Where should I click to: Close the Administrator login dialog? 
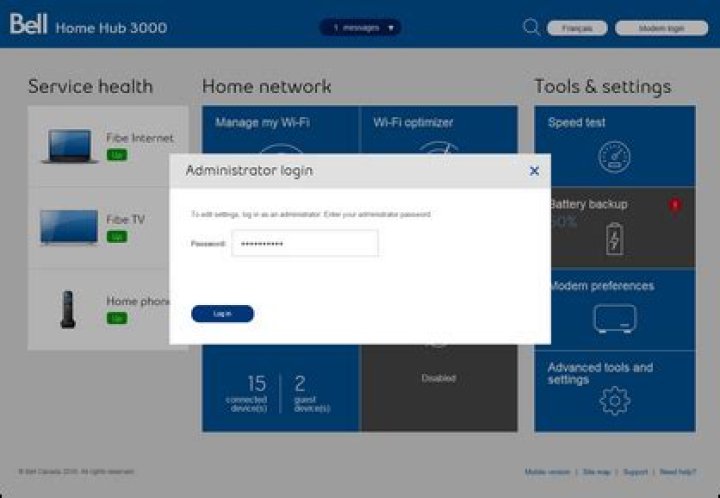[x=534, y=171]
